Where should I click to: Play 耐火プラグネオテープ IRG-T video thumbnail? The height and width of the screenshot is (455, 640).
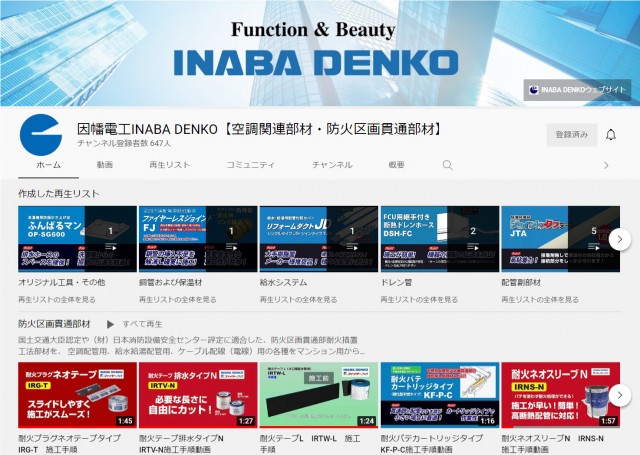[77, 395]
